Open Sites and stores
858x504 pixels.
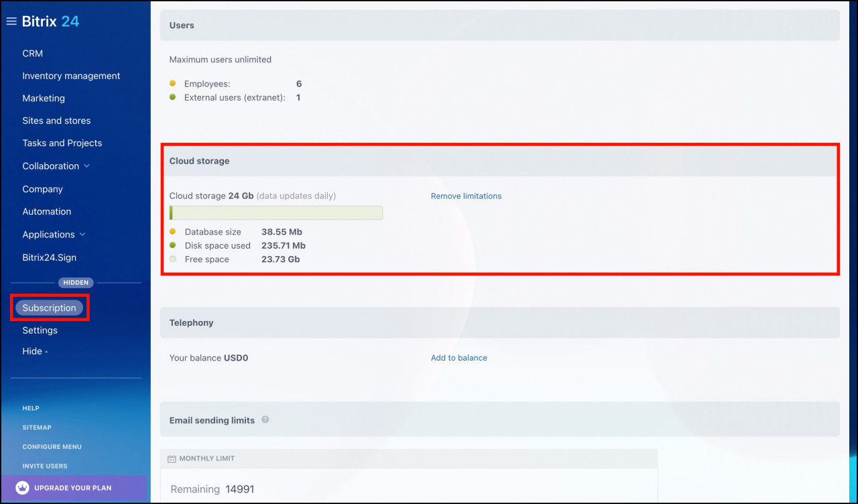[56, 121]
